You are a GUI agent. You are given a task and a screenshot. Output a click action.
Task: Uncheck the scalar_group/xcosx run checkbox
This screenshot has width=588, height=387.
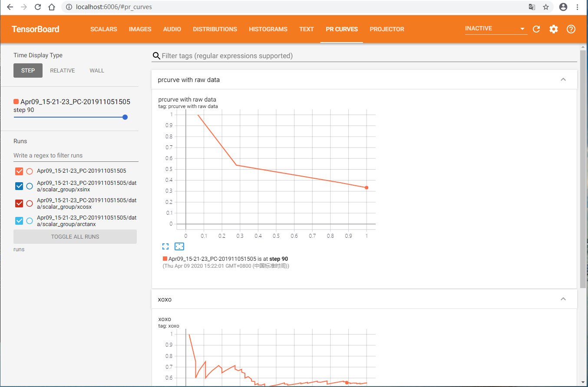coord(19,203)
